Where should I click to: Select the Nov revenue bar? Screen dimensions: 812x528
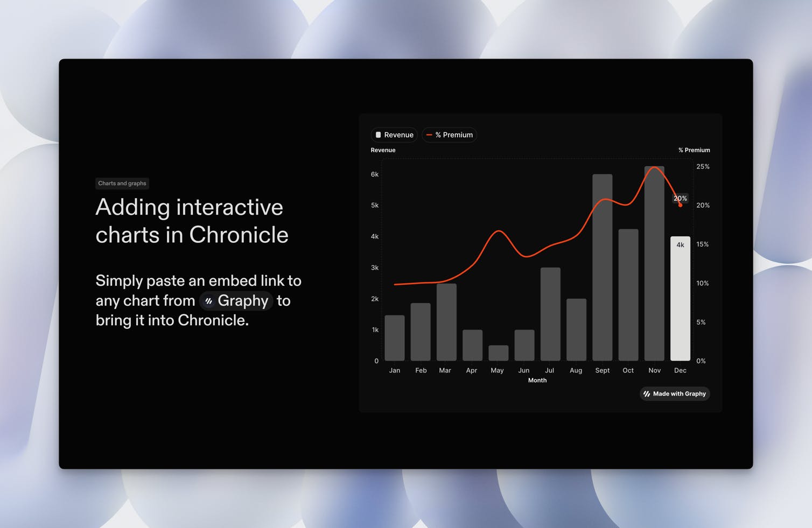point(654,264)
